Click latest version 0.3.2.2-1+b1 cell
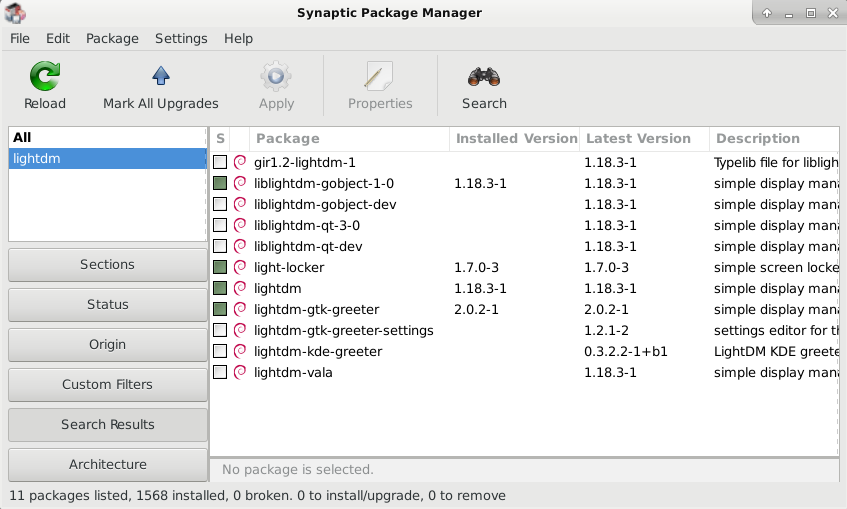This screenshot has width=847, height=509. pyautogui.click(x=626, y=351)
